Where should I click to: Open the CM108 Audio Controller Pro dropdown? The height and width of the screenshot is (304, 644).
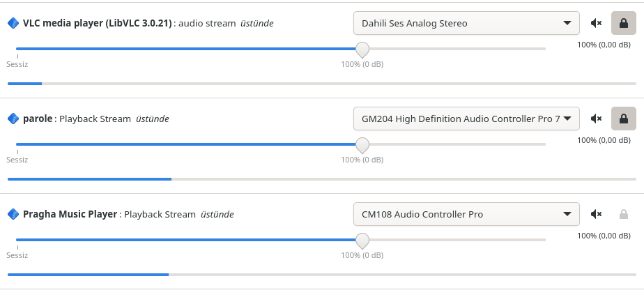tap(466, 214)
